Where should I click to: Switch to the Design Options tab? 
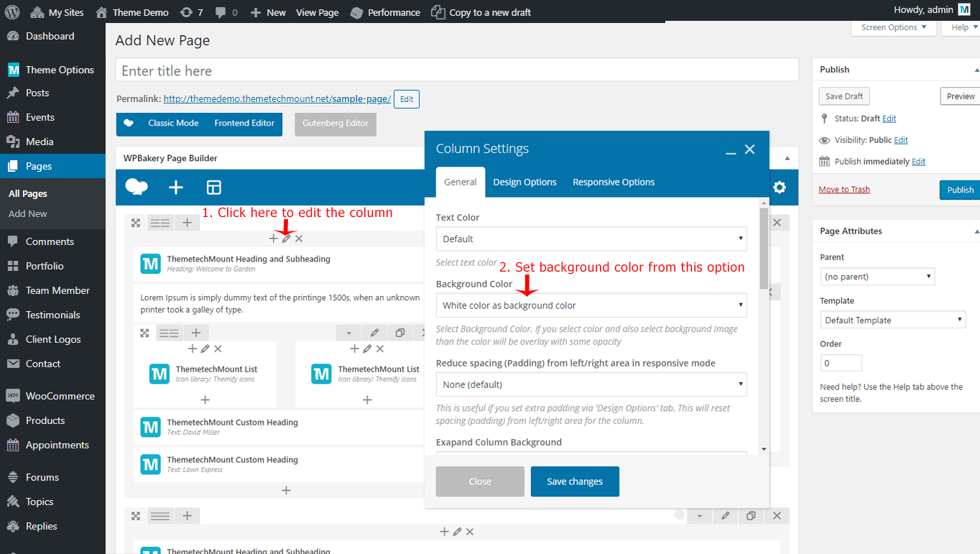[x=524, y=183]
